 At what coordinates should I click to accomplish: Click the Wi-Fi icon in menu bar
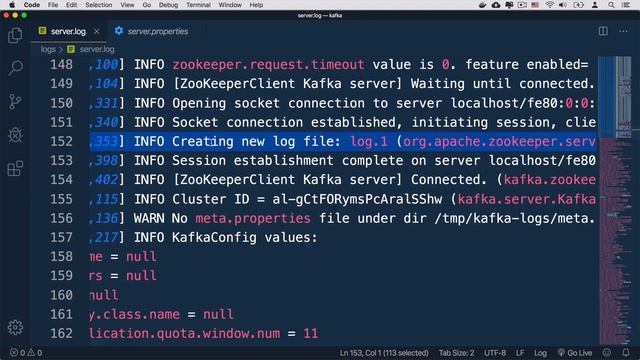[x=550, y=5]
